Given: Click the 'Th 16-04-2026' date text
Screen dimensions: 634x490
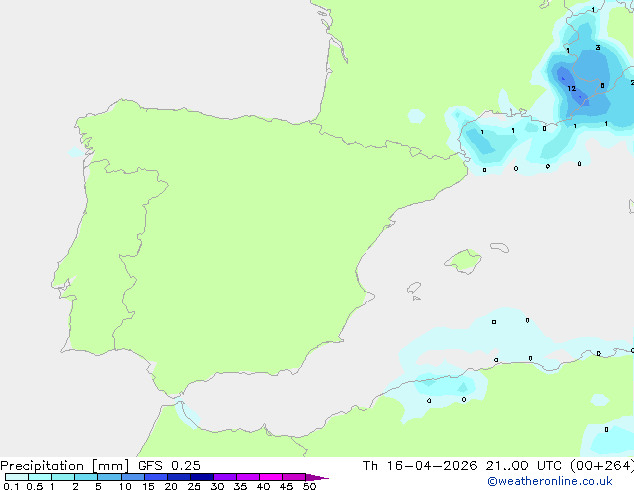Looking at the screenshot, I should point(420,466).
